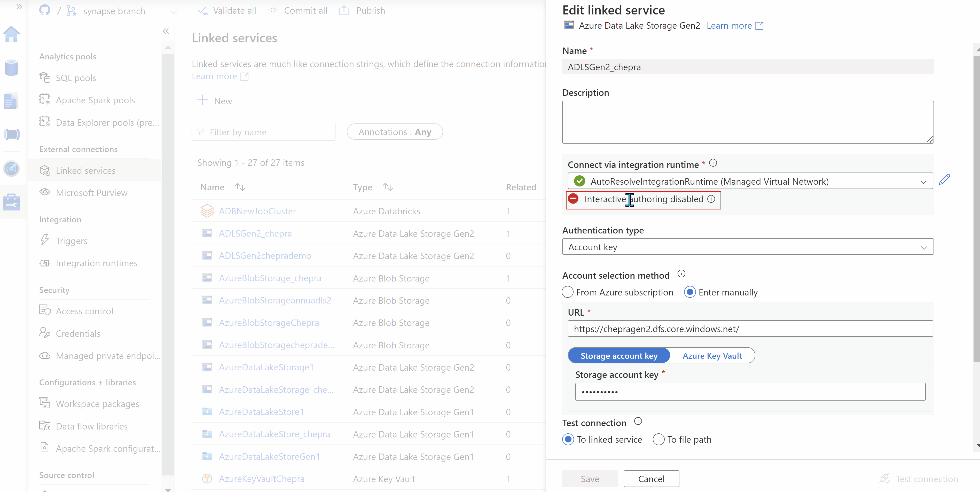980x492 pixels.
Task: Click the pencil edit integration runtime icon
Action: pyautogui.click(x=944, y=179)
